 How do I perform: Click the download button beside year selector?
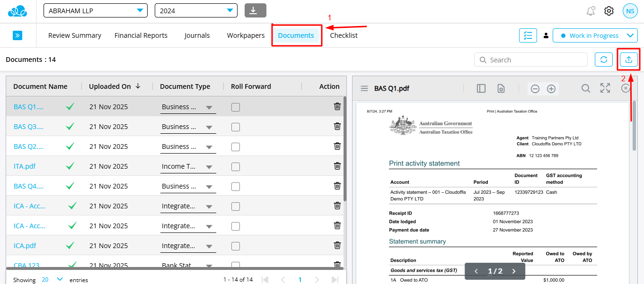pyautogui.click(x=255, y=10)
